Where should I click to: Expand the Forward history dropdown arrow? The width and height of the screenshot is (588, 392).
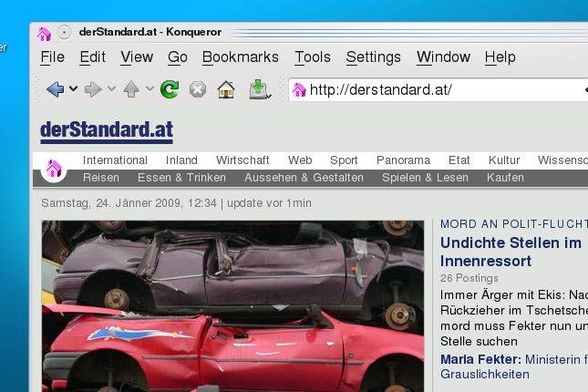coord(111,89)
